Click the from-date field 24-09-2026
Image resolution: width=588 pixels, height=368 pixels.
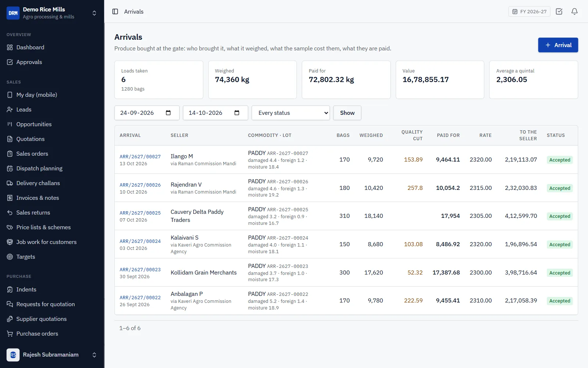(x=147, y=113)
